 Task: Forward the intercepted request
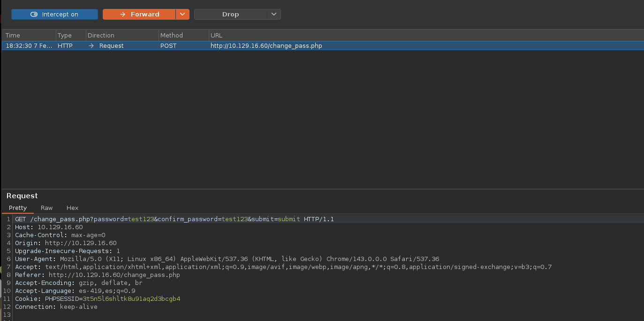tap(139, 15)
